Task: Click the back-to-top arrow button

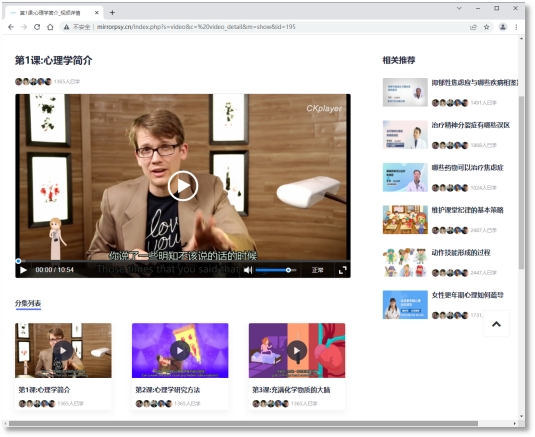Action: tap(496, 324)
